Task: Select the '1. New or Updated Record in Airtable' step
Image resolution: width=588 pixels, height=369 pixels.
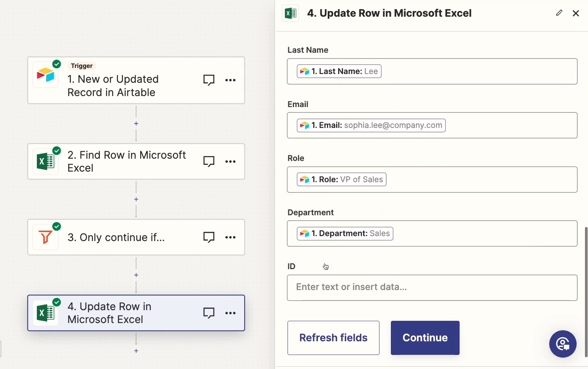Action: (136, 80)
